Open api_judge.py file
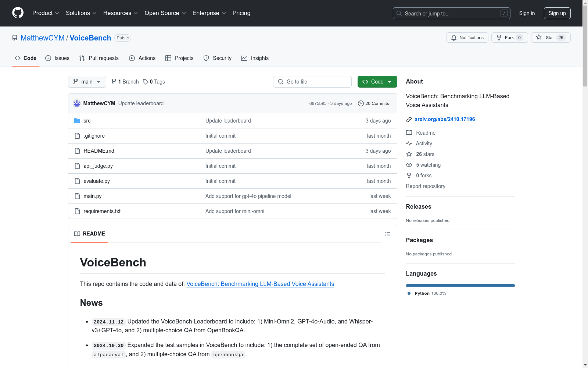 click(x=98, y=166)
